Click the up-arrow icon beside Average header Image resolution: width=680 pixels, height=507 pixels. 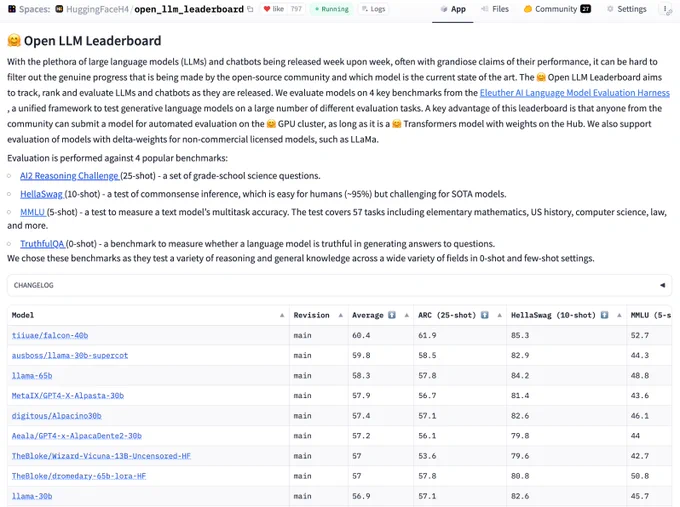click(392, 315)
